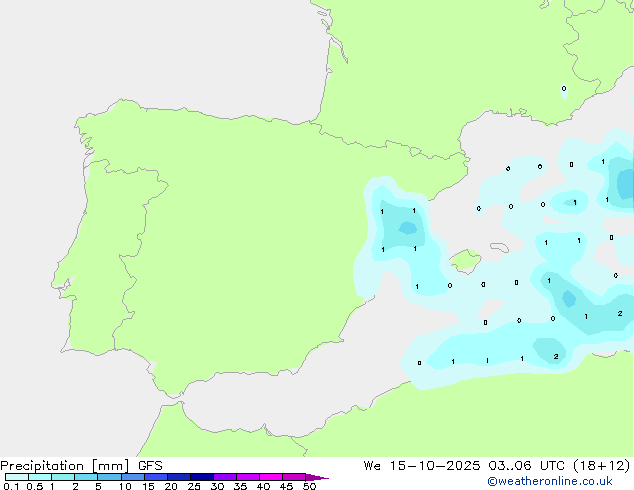
Task: Click the 'Precipitation' title text
Action: [42, 466]
